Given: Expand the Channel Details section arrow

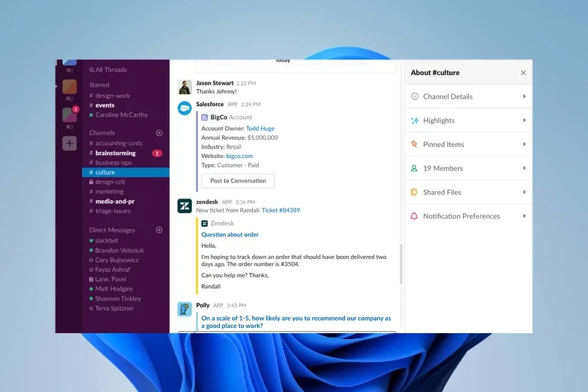Looking at the screenshot, I should pos(524,96).
